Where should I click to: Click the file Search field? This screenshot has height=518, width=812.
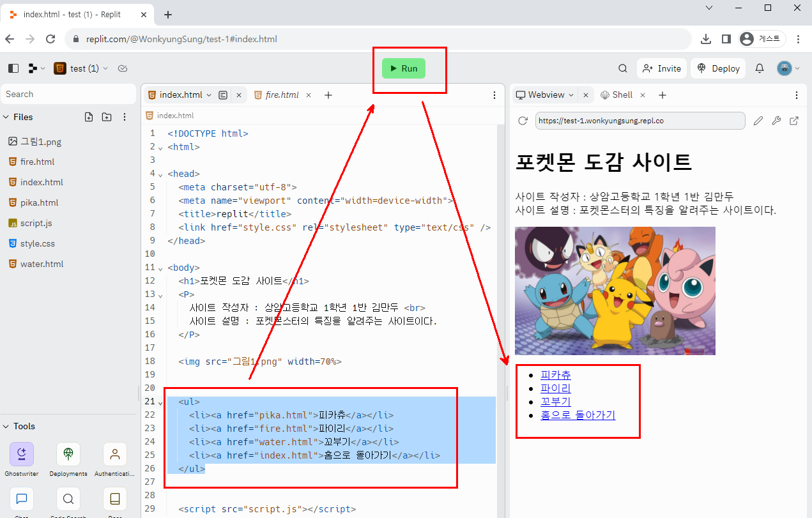(x=68, y=94)
